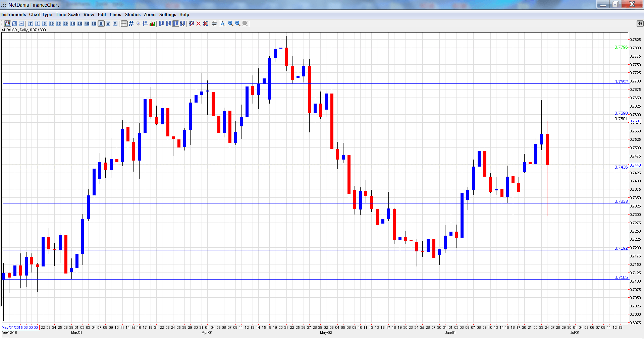
Task: Select the 1H timeframe button
Action: click(73, 23)
